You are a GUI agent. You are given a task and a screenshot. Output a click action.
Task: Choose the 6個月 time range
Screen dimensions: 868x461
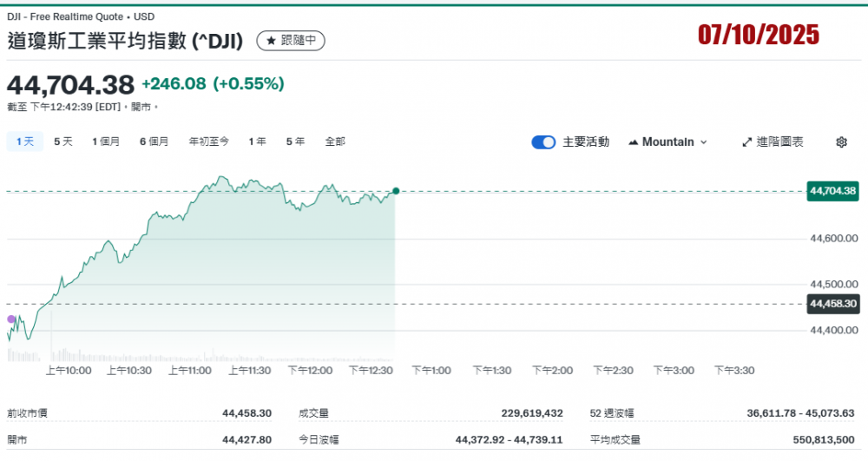[x=154, y=142]
